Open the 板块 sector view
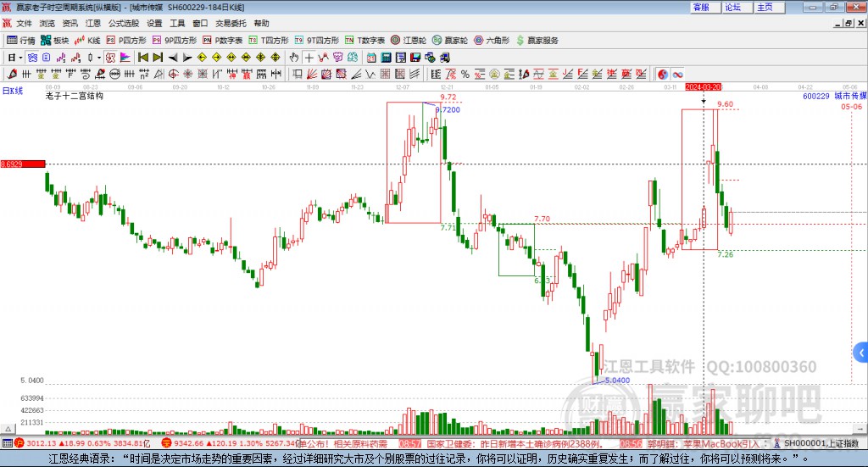Viewport: 868px width, 467px height. 54,41
